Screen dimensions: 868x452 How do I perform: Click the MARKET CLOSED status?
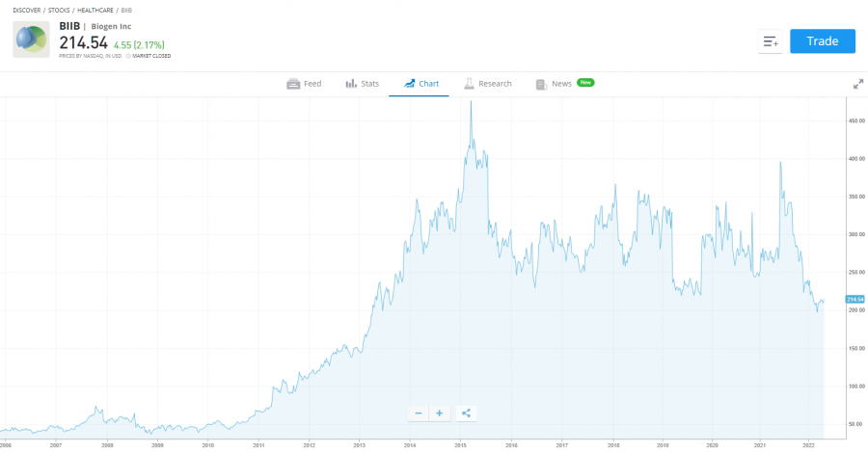click(151, 56)
